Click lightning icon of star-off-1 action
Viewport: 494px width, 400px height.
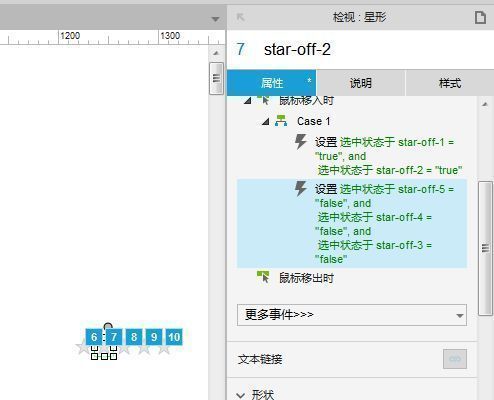click(301, 141)
